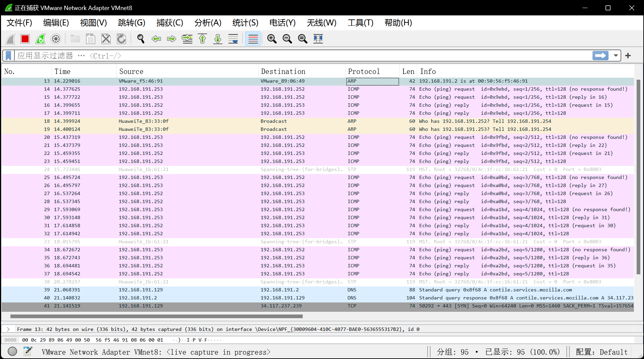The height and width of the screenshot is (359, 644).
Task: Select packet 24 STP row
Action: [x=318, y=169]
